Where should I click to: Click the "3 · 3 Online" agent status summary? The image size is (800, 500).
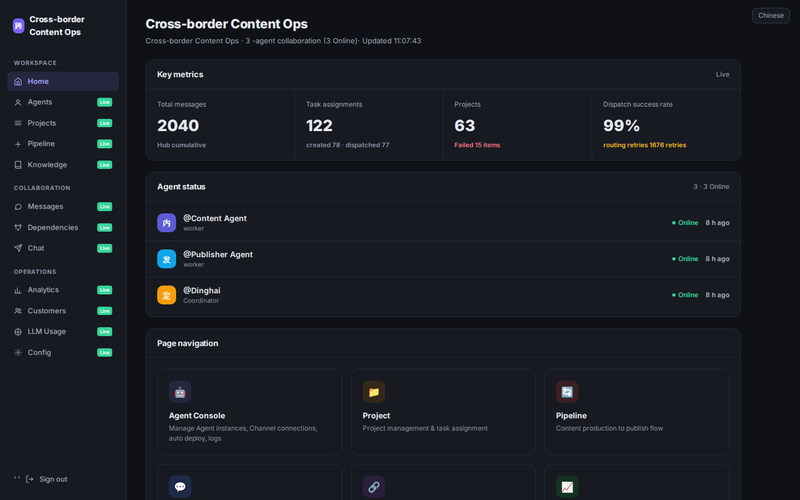pyautogui.click(x=711, y=187)
